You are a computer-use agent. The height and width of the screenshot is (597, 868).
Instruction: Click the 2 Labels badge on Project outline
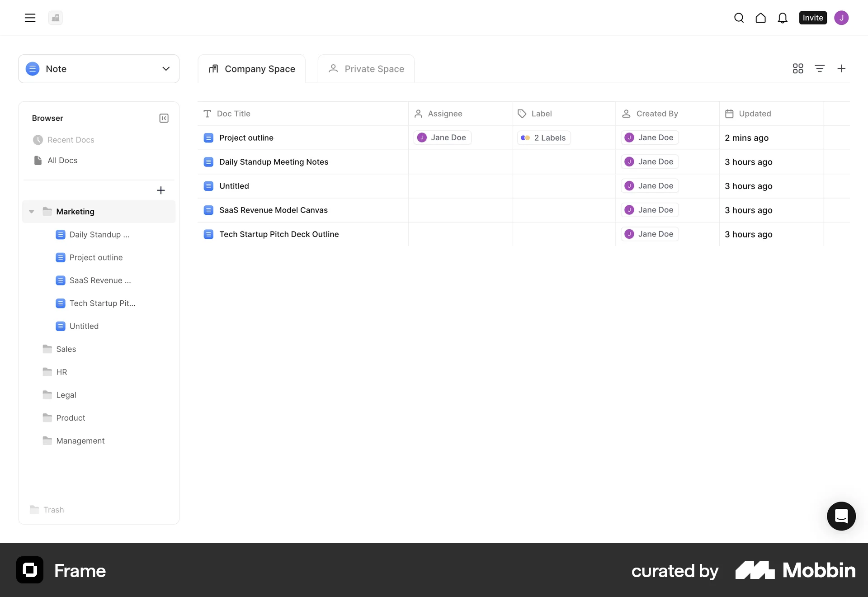click(x=543, y=137)
